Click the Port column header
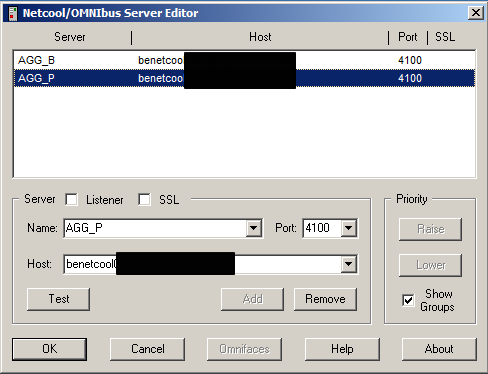The image size is (488, 374). (408, 37)
